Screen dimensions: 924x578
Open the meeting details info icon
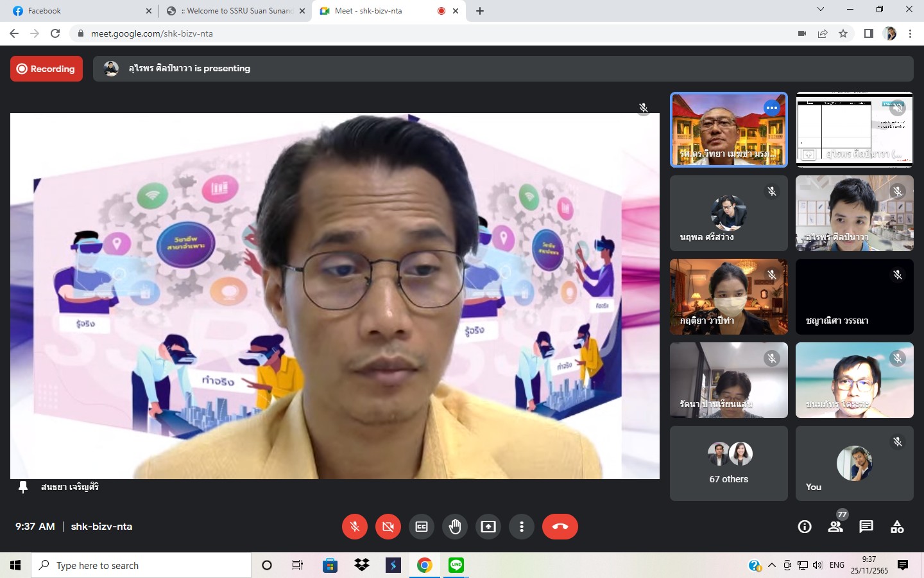(805, 527)
